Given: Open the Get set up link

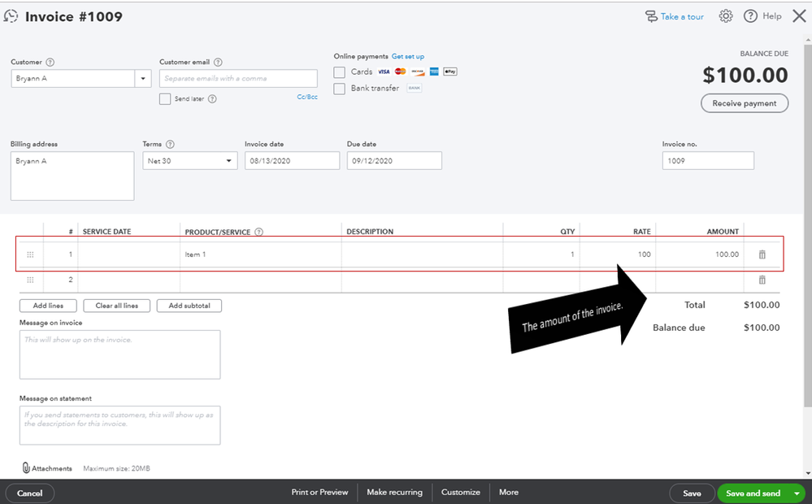Looking at the screenshot, I should click(x=407, y=56).
